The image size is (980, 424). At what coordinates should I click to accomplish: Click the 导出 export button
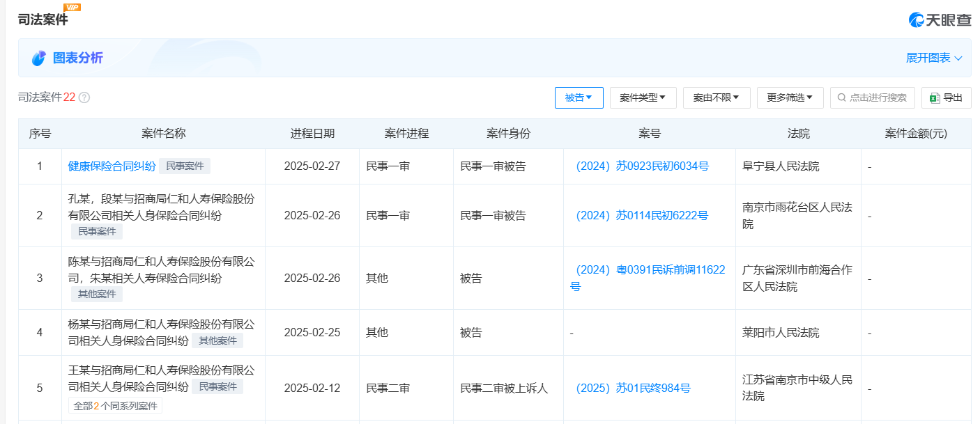[946, 97]
